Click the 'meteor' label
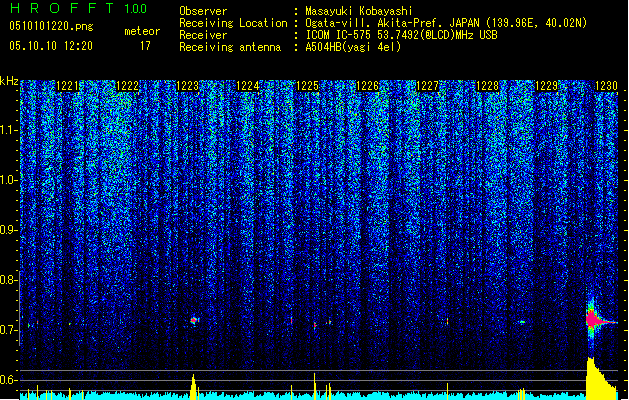This screenshot has height=400, width=629. pos(142,31)
